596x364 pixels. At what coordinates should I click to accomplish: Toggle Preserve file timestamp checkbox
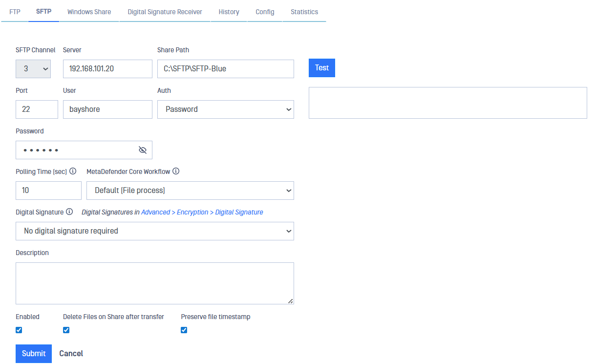tap(184, 330)
